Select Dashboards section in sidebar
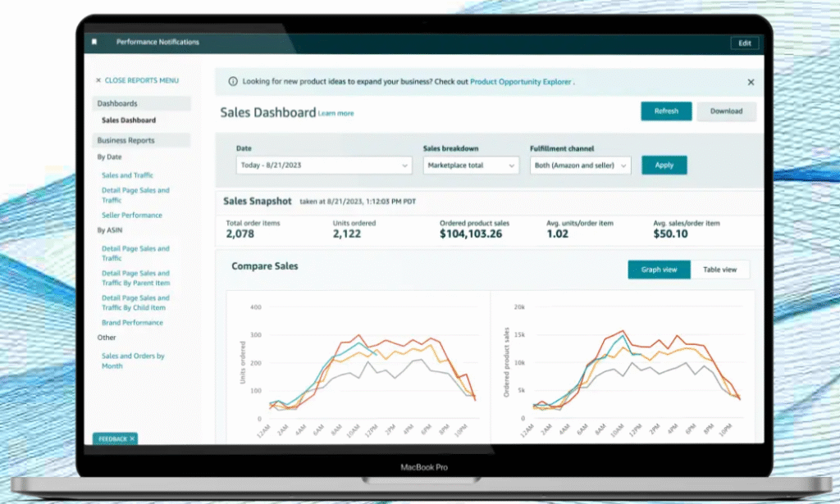This screenshot has height=504, width=840. (141, 103)
